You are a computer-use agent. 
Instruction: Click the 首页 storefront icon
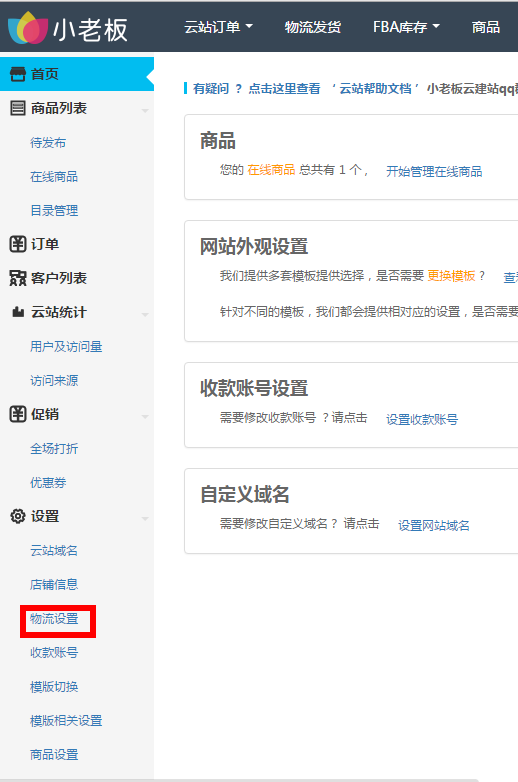tap(18, 74)
